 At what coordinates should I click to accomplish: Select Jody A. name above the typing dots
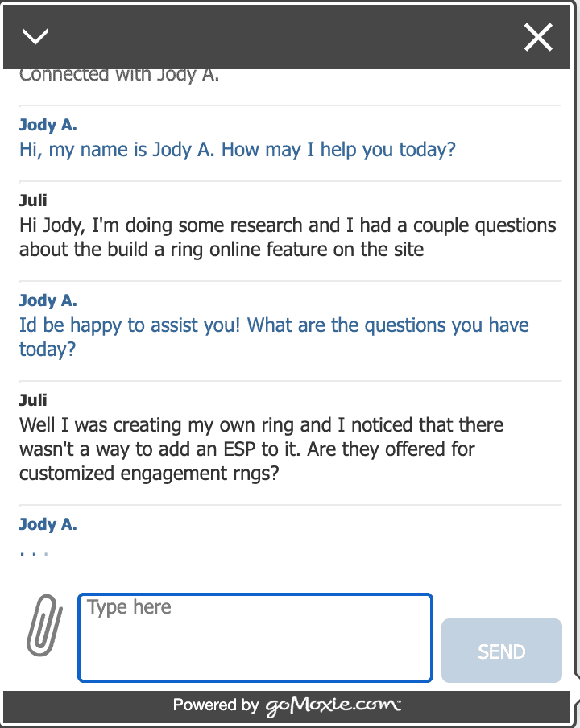pos(48,524)
